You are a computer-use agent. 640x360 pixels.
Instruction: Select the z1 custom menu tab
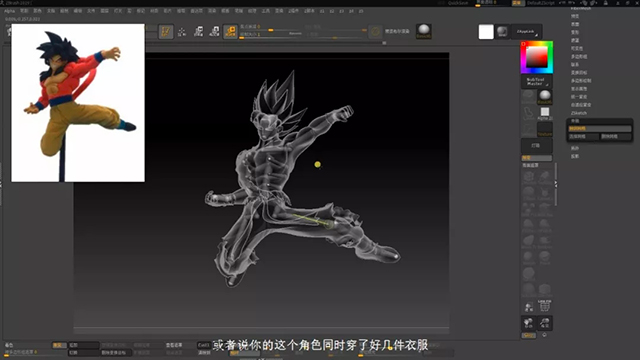(x=322, y=11)
